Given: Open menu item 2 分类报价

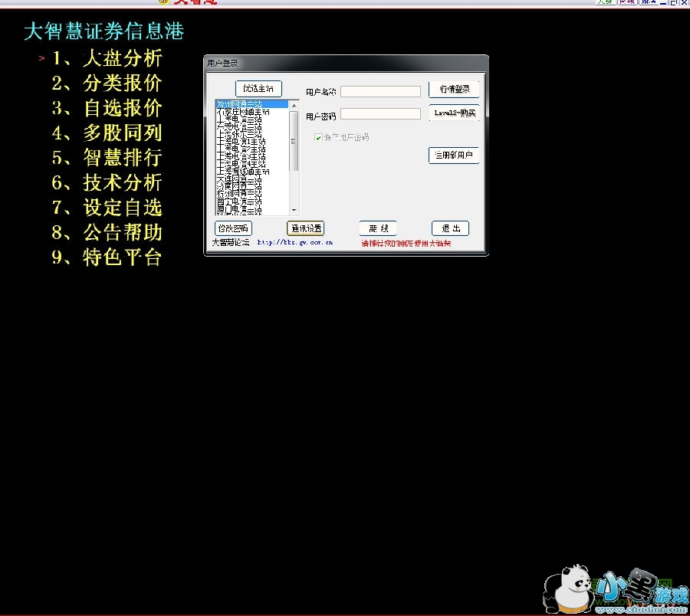Looking at the screenshot, I should [x=107, y=83].
